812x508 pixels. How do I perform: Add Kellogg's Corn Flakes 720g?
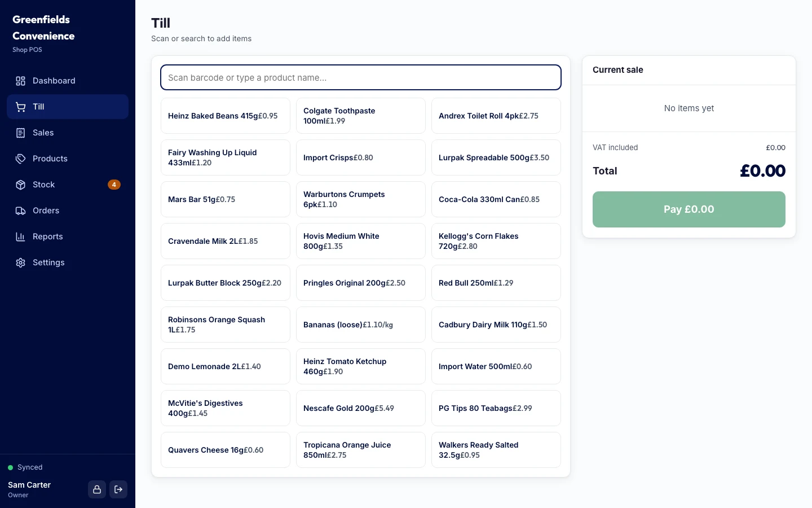point(496,241)
